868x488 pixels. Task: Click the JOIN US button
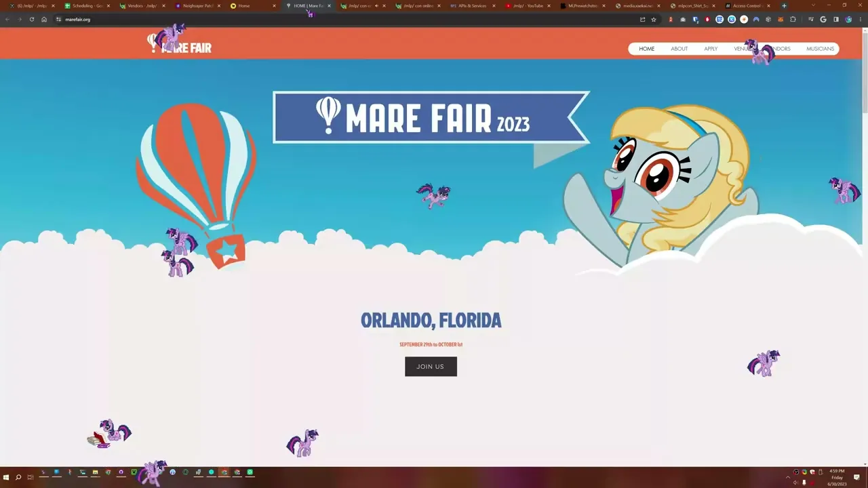431,367
